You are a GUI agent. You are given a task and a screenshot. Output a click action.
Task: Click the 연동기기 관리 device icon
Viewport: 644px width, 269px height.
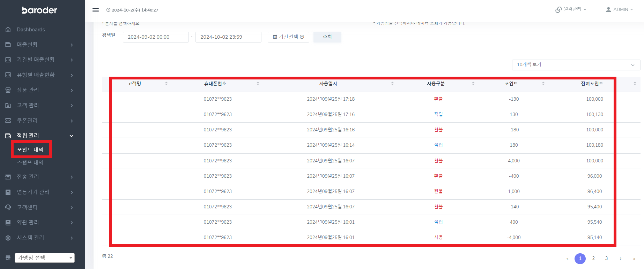(x=8, y=192)
